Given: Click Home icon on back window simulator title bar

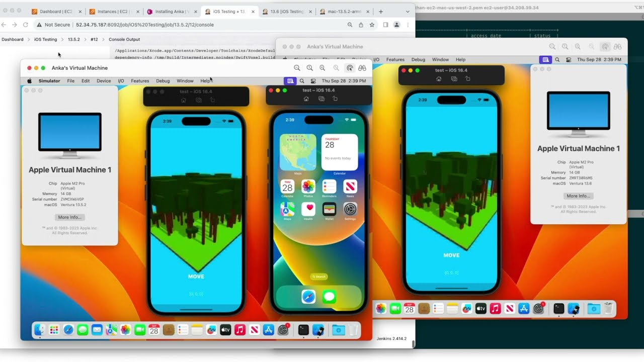Looking at the screenshot, I should click(439, 79).
